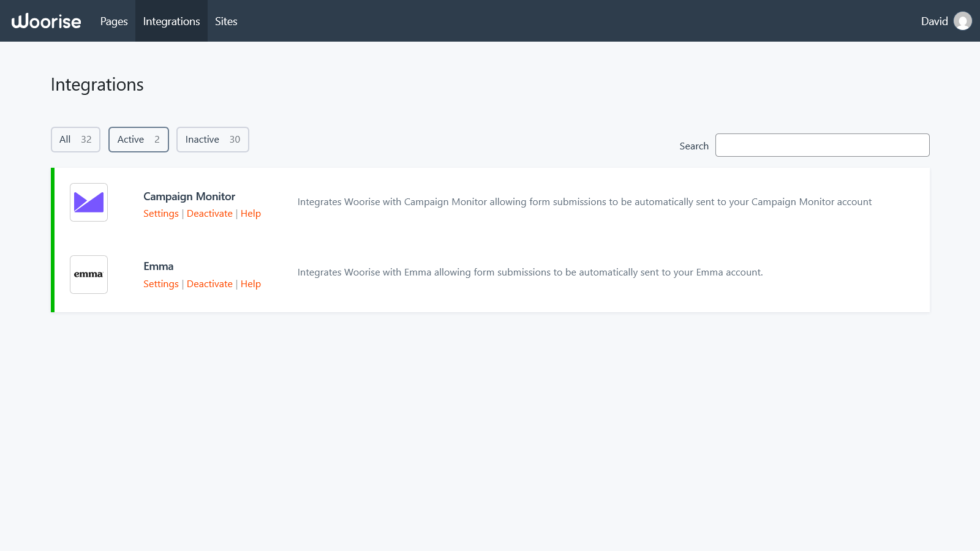Switch to Inactive 30 filter
The height and width of the screenshot is (551, 980).
213,140
